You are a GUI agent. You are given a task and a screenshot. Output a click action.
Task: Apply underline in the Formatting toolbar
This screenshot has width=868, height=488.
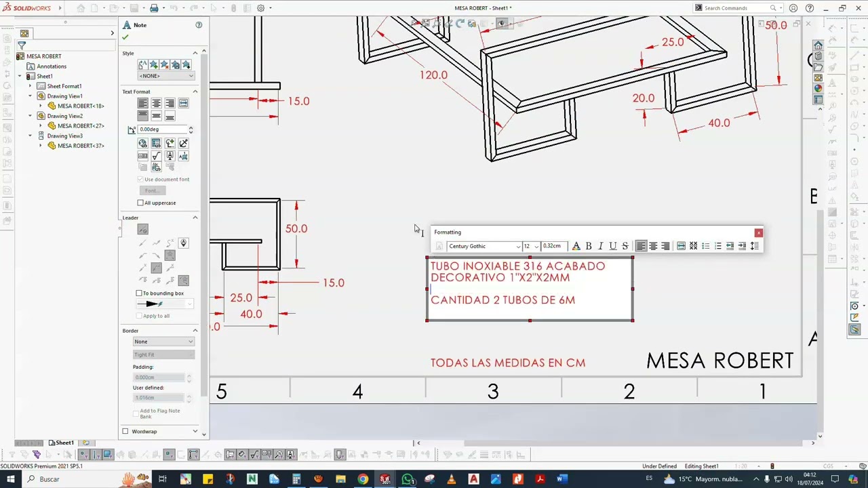(613, 246)
